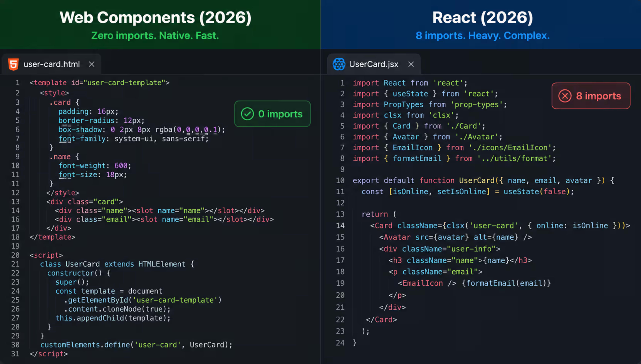Click the slot name="email" line
641x364 pixels.
click(164, 219)
